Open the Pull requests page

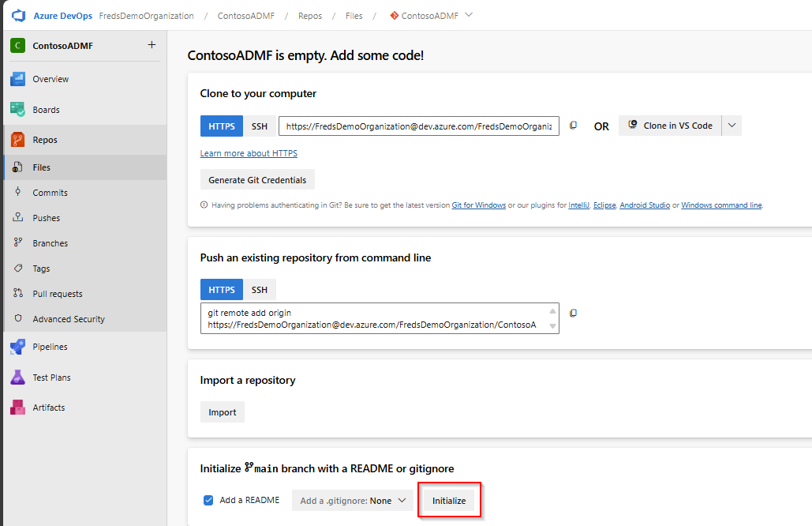click(59, 293)
